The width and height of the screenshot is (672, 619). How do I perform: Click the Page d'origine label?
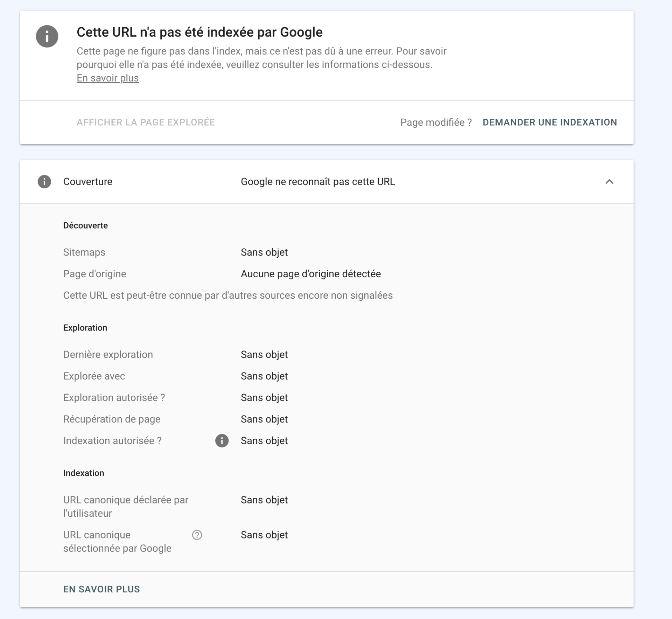click(94, 274)
